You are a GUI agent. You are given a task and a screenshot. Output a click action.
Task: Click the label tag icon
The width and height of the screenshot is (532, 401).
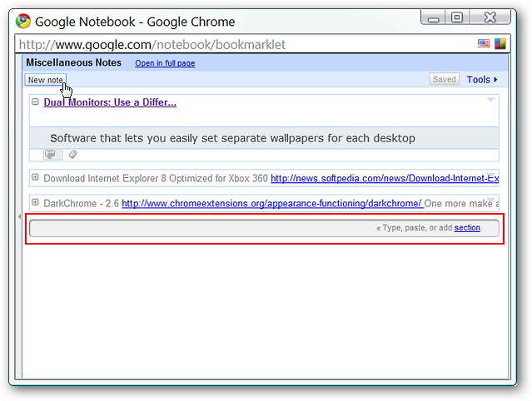[72, 155]
